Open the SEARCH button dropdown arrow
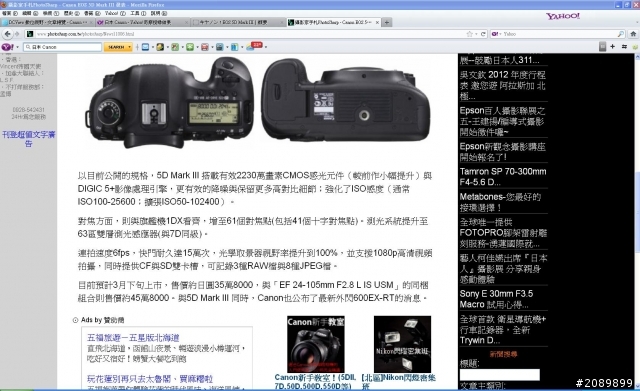The width and height of the screenshot is (640, 391). [129, 47]
